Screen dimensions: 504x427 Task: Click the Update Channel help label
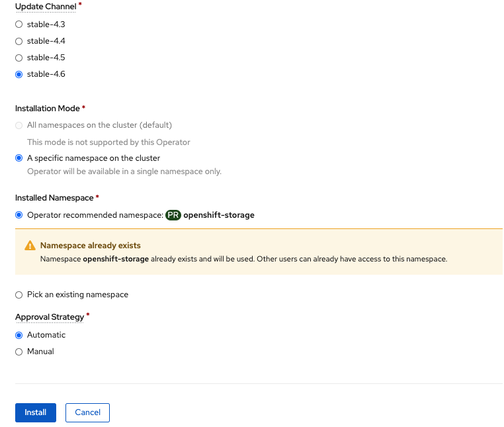tap(46, 7)
